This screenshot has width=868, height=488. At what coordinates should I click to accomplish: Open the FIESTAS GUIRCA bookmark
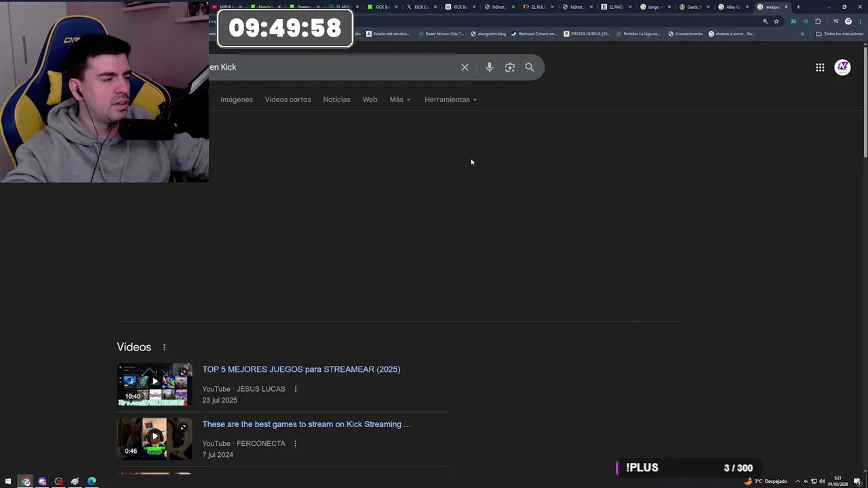coord(587,33)
